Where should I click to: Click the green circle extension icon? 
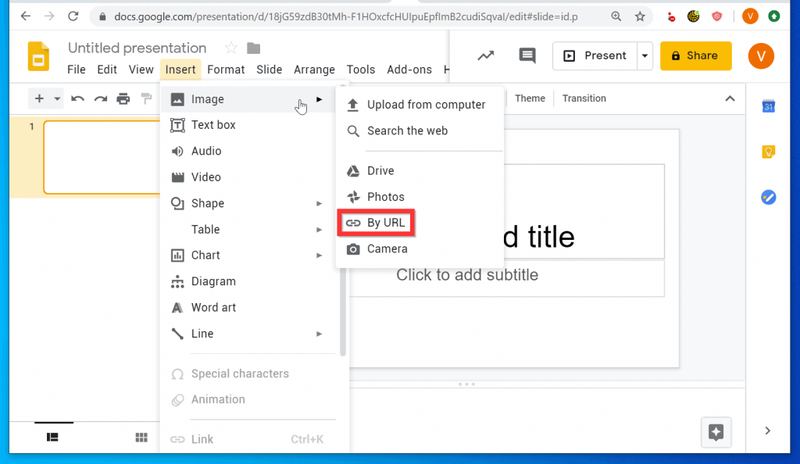point(774,16)
